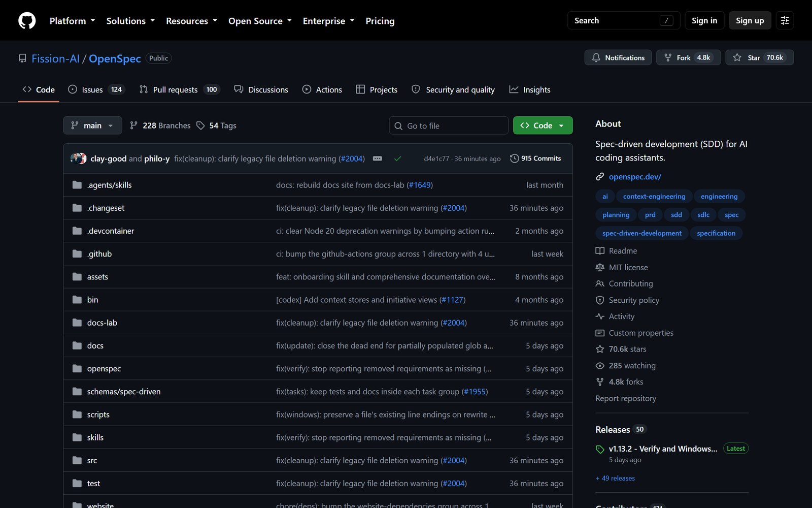
Task: Click the Contributing people icon
Action: click(x=600, y=283)
